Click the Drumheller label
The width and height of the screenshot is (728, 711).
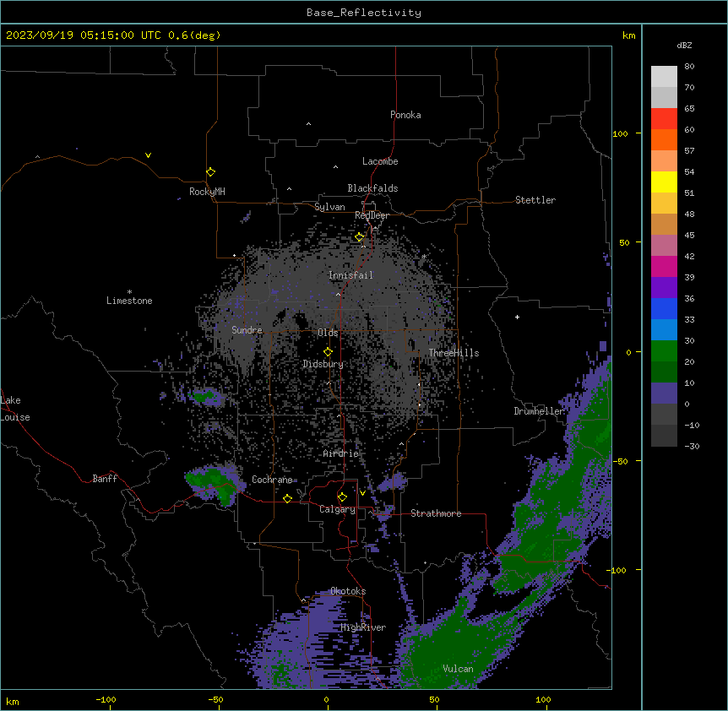click(x=539, y=411)
